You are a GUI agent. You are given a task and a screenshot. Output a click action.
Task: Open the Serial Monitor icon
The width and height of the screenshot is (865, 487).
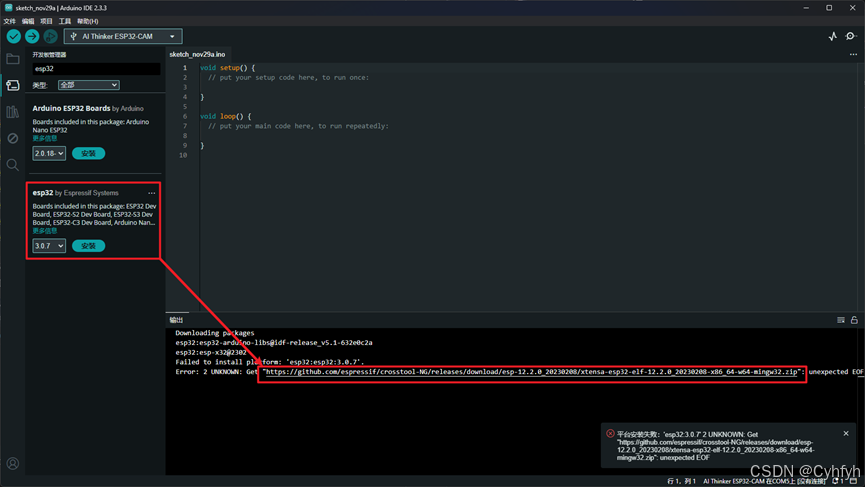851,36
